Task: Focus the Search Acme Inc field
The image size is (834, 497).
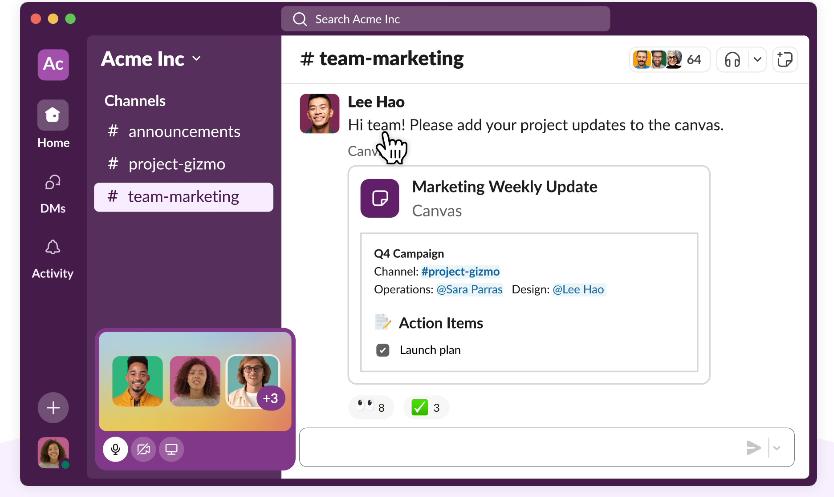Action: pyautogui.click(x=445, y=19)
